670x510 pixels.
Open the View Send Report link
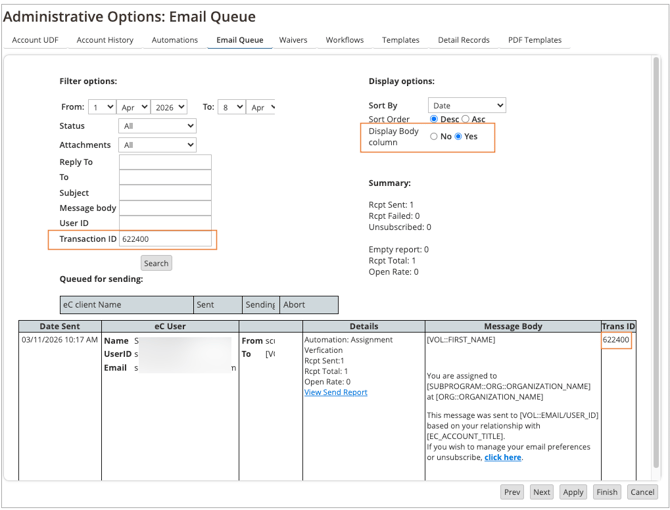(x=335, y=392)
